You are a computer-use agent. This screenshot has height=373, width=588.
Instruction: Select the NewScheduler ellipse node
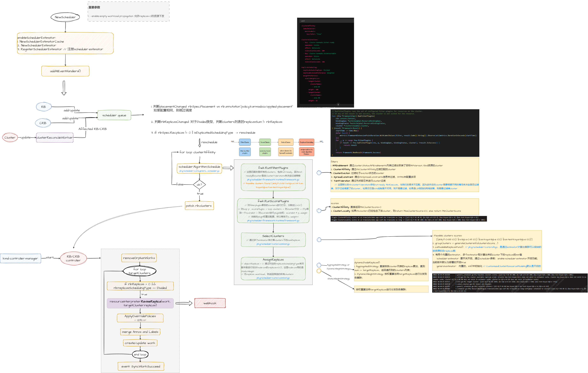(65, 17)
